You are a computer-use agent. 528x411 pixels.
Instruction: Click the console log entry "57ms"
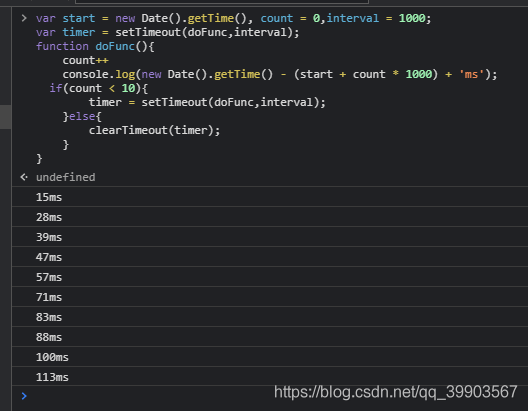(x=270, y=277)
